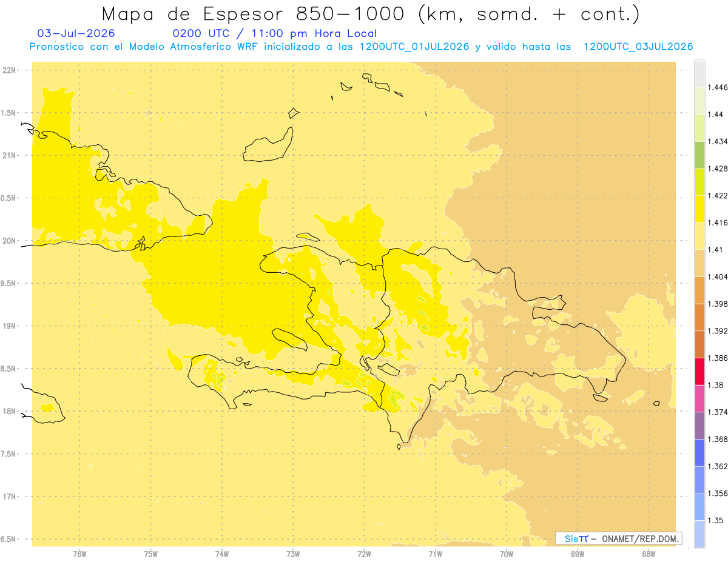Select the periwinkle swatch between 1.356 and 1.362
Screen dimensions: 728x562
coord(699,480)
